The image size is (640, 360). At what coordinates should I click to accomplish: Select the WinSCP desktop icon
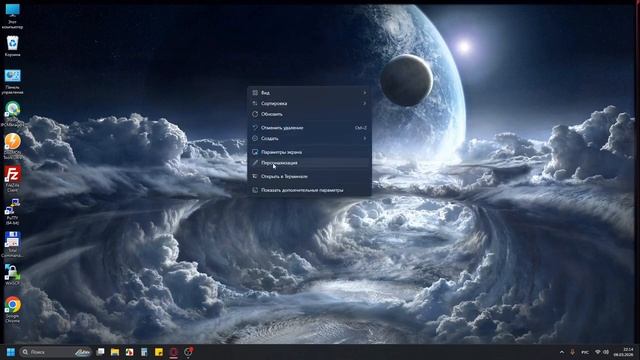click(x=12, y=274)
